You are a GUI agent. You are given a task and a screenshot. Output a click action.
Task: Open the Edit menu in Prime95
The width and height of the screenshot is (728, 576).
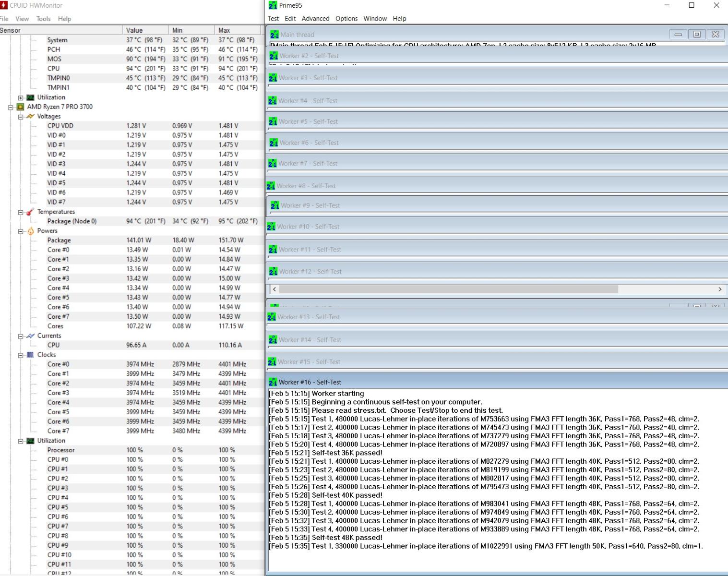[290, 19]
